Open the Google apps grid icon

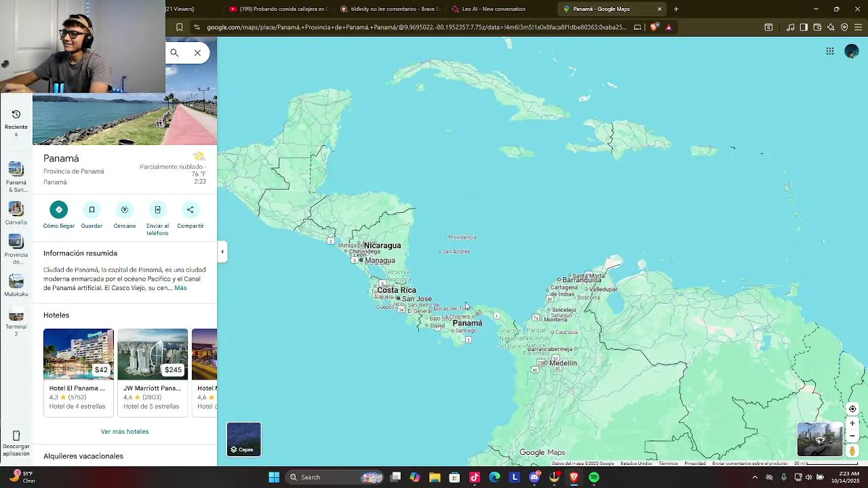[x=830, y=52]
